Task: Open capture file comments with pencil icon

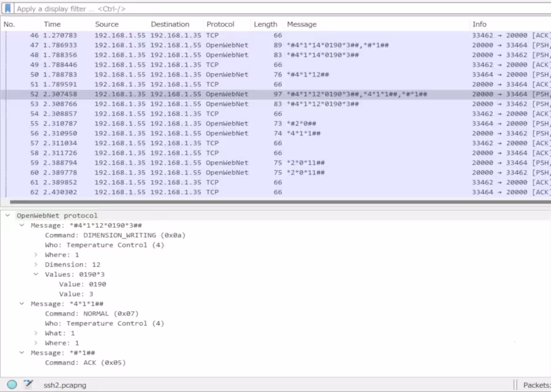Action: pyautogui.click(x=28, y=385)
